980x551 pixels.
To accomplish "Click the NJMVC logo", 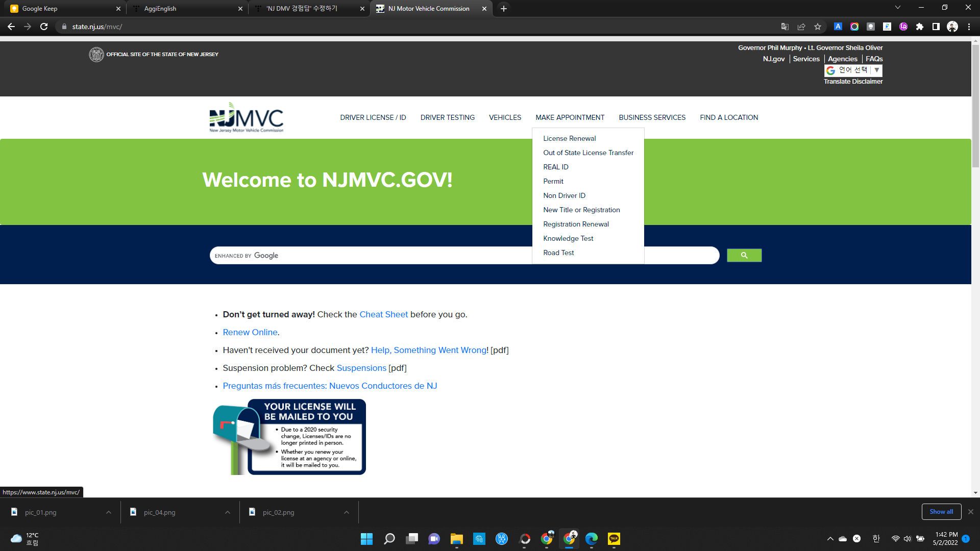I will (x=246, y=117).
